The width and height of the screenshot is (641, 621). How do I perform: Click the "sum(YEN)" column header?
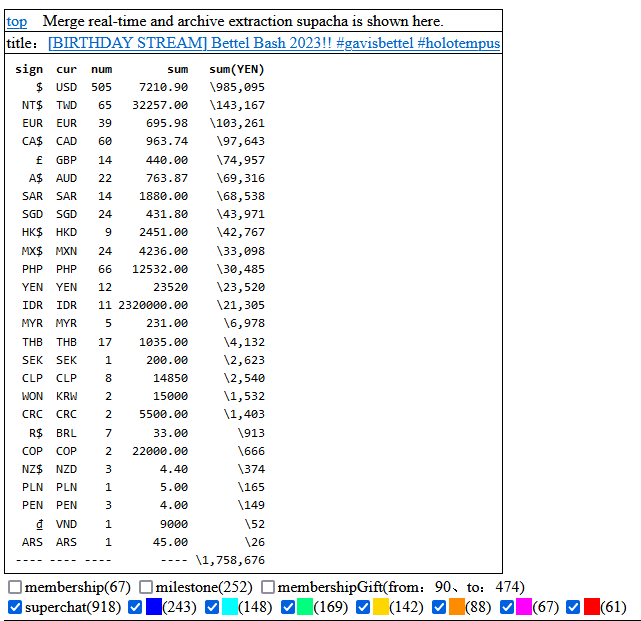pyautogui.click(x=237, y=69)
